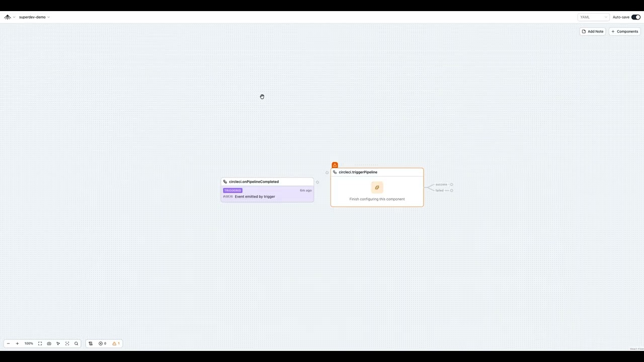Viewport: 644px width, 362px height.
Task: Select the circleci.onPipelineCompleted node title
Action: point(254,182)
